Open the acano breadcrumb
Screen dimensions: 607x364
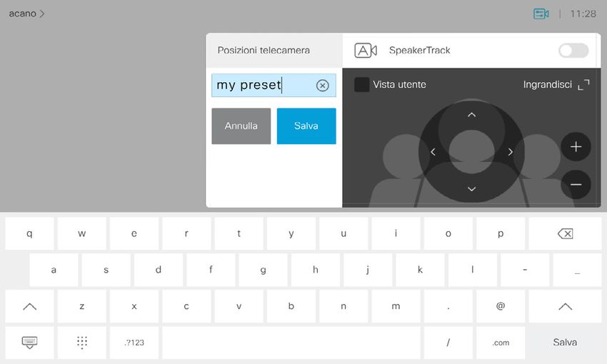click(x=26, y=14)
